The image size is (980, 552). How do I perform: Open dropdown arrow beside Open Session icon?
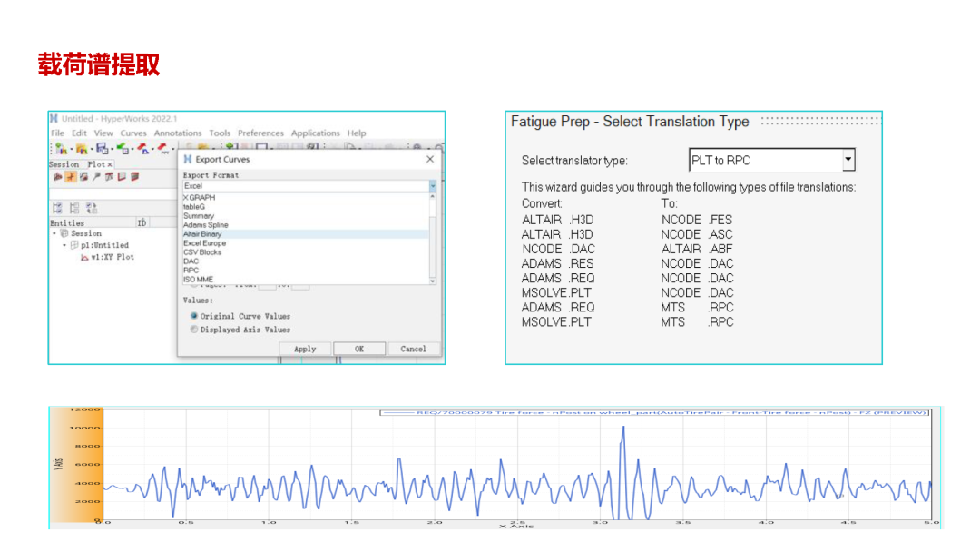(x=72, y=149)
